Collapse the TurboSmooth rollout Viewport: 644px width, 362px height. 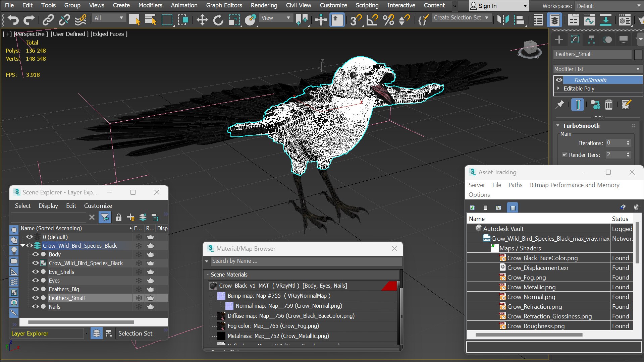click(558, 126)
